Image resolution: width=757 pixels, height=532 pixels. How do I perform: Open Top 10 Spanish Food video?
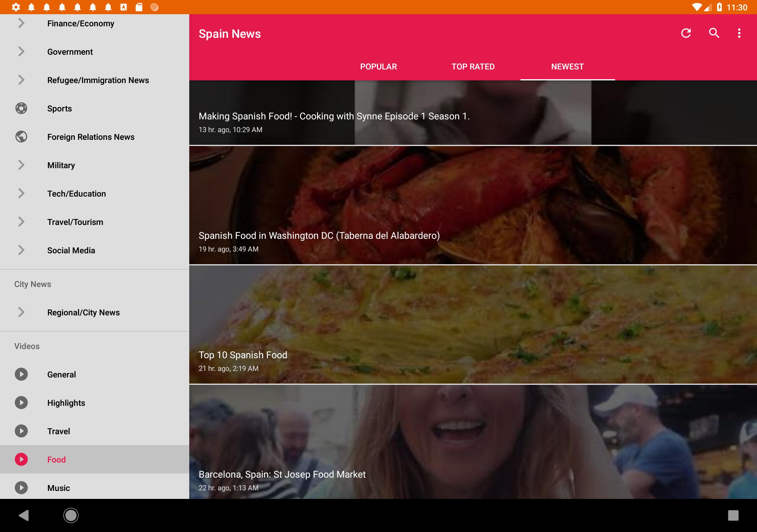(473, 325)
